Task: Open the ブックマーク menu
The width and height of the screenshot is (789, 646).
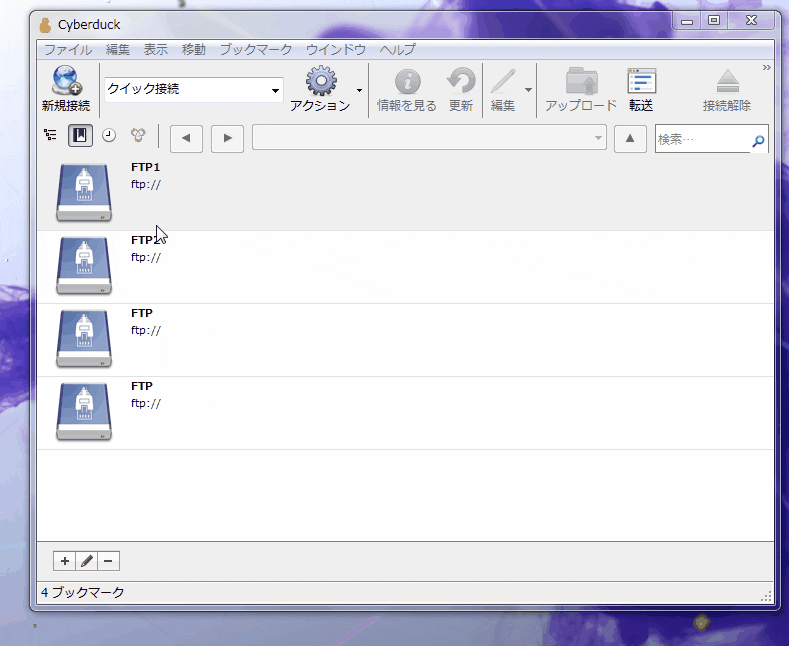Action: tap(255, 49)
